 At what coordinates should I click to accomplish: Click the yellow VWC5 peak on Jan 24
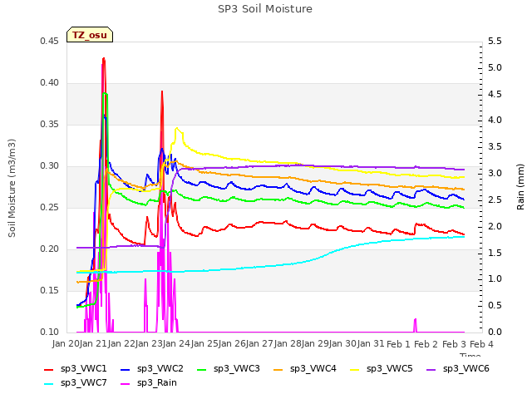pos(177,128)
